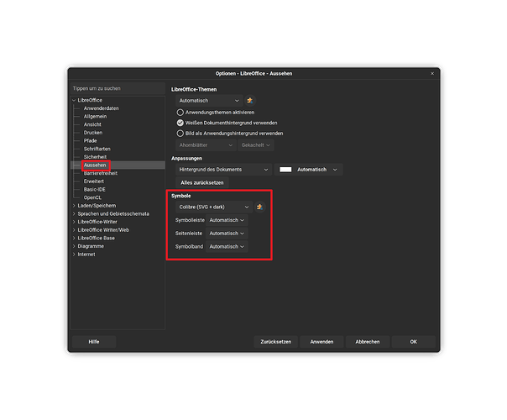Select the Anwendungsthemen aktivieren radio button
The image size is (507, 420).
coord(180,112)
